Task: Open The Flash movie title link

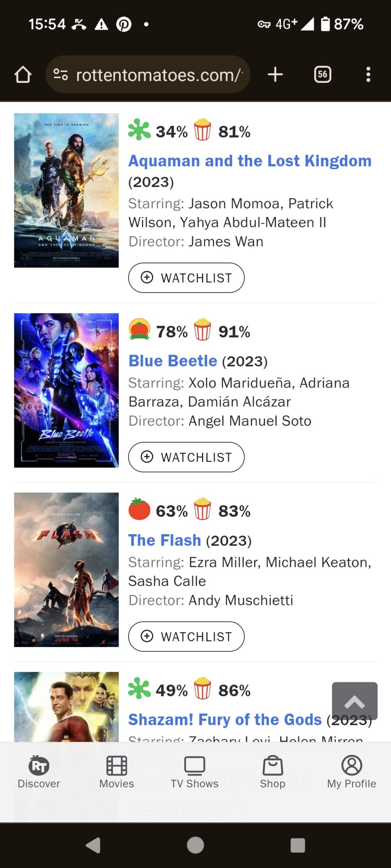Action: pyautogui.click(x=165, y=540)
